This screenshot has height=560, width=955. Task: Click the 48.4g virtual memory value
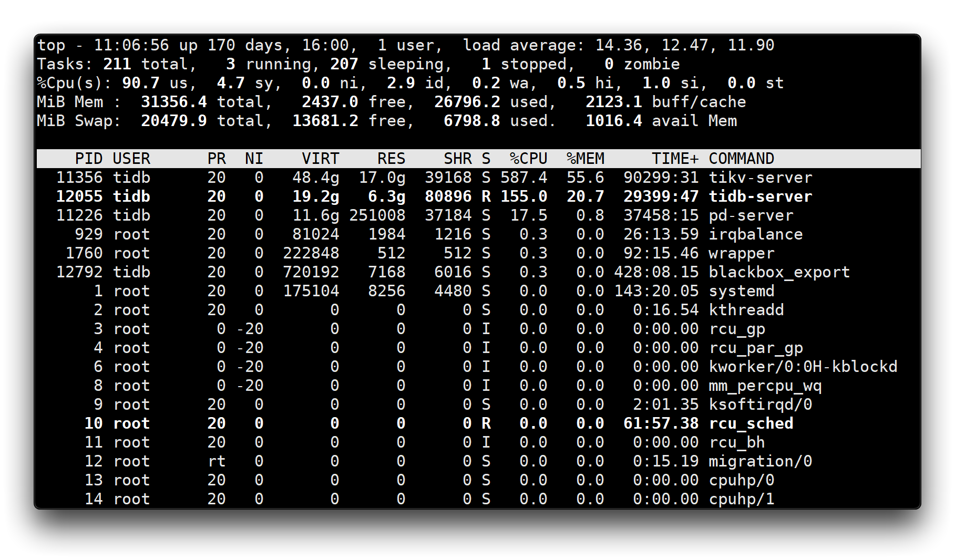point(316,178)
